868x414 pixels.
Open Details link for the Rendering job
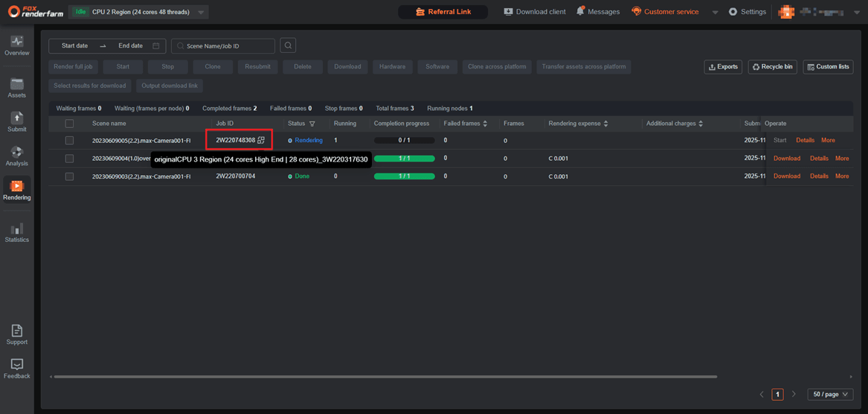805,140
